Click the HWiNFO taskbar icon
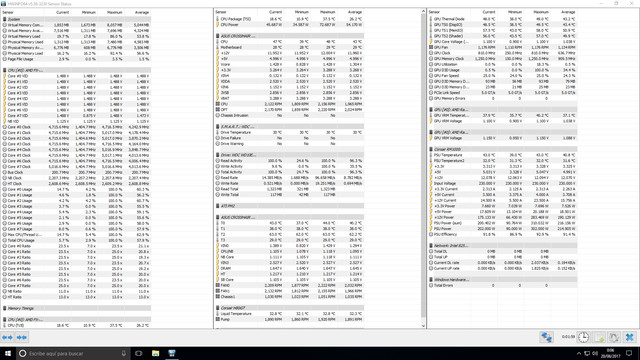 [x=172, y=353]
